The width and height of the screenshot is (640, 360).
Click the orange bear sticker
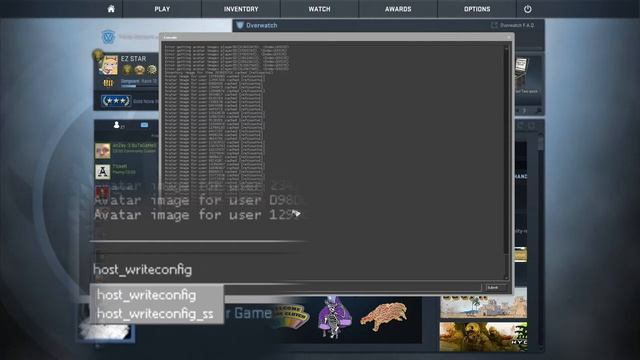coord(384,316)
